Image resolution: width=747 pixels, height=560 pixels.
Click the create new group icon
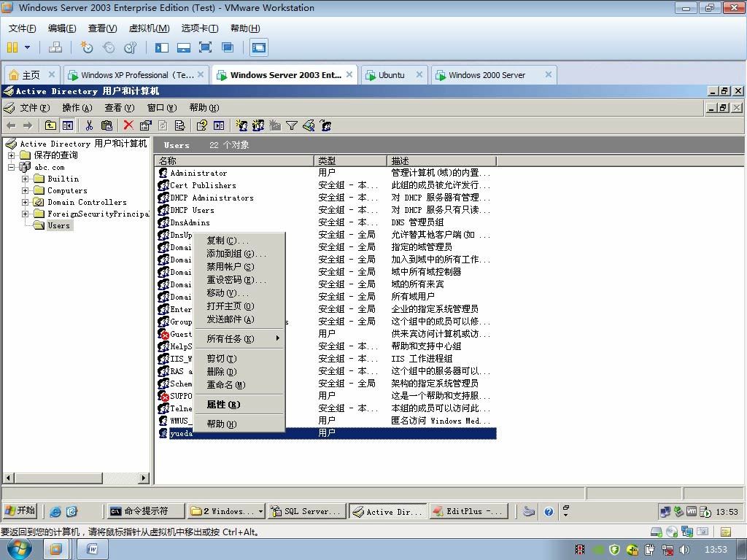click(x=258, y=125)
